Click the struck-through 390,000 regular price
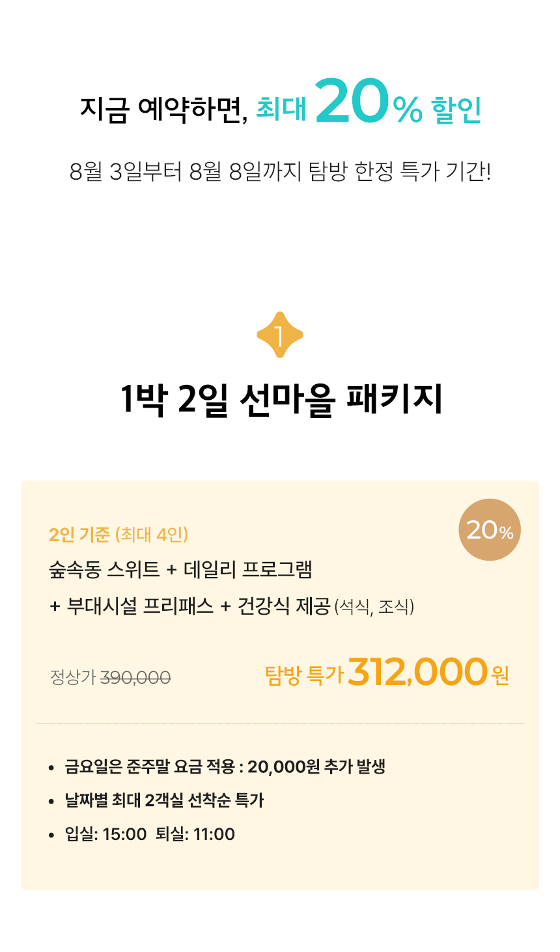Viewport: 560px width, 952px height. click(135, 678)
